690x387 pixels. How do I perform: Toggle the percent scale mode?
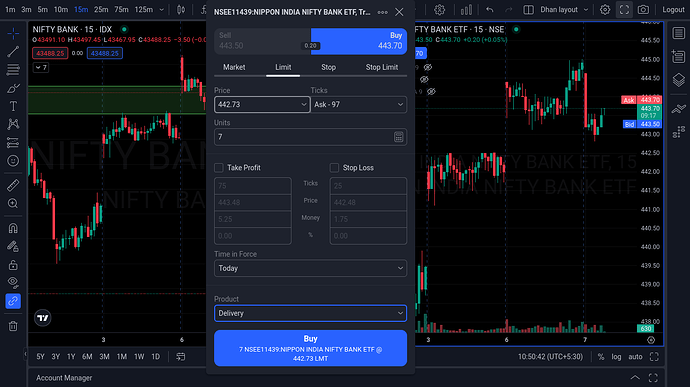point(601,357)
